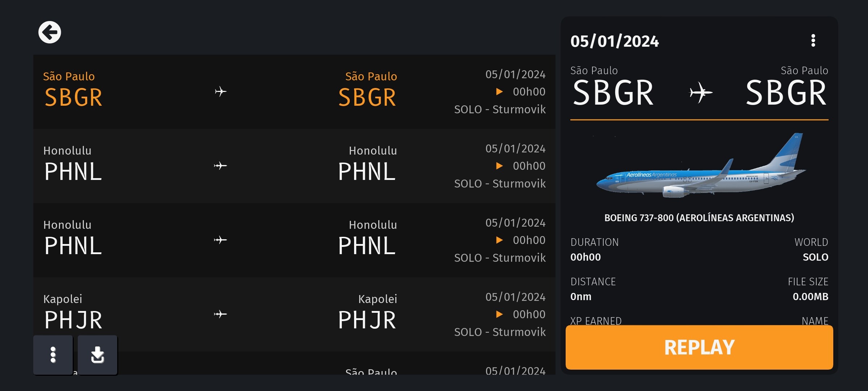Select the second Honolulu PHNL flight entry
Screen dimensions: 868x391
294,240
